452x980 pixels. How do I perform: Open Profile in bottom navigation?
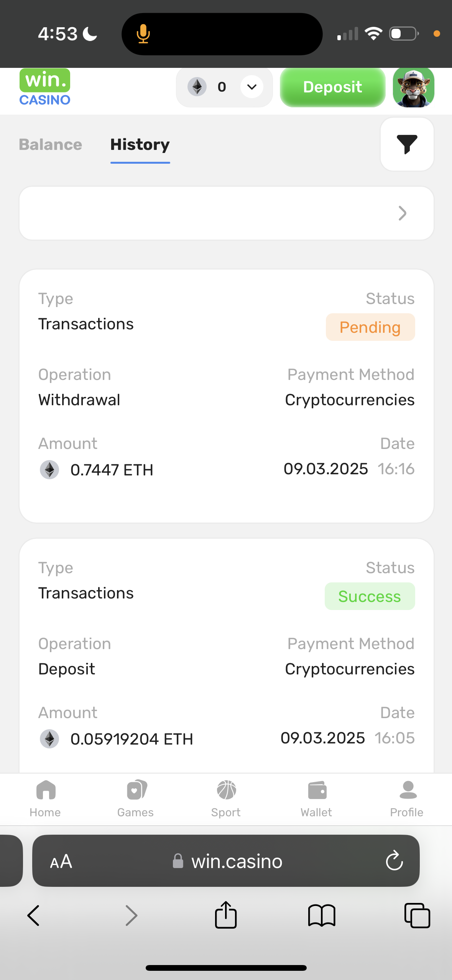coord(407,798)
